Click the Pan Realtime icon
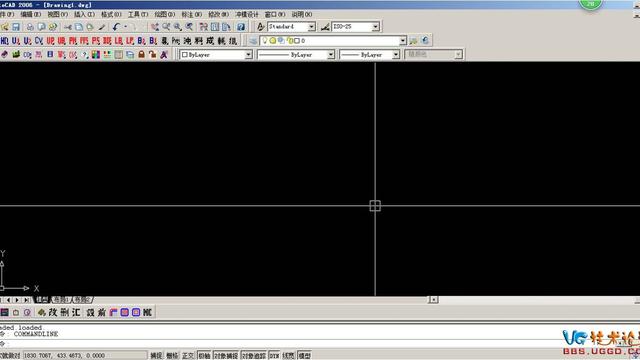Image resolution: width=640 pixels, height=360 pixels. (155, 27)
